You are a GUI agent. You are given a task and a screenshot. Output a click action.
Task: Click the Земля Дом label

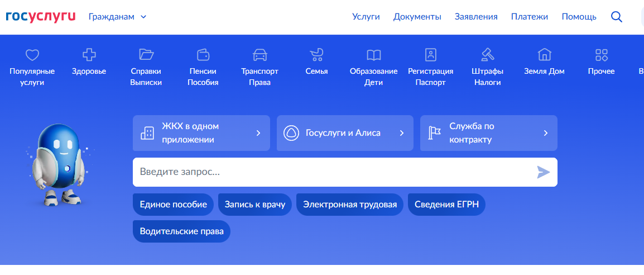pyautogui.click(x=545, y=72)
